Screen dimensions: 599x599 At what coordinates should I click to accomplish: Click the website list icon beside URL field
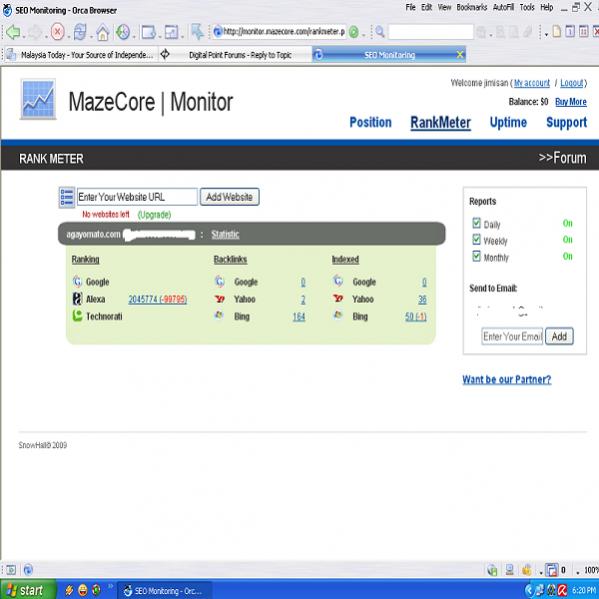tap(66, 197)
